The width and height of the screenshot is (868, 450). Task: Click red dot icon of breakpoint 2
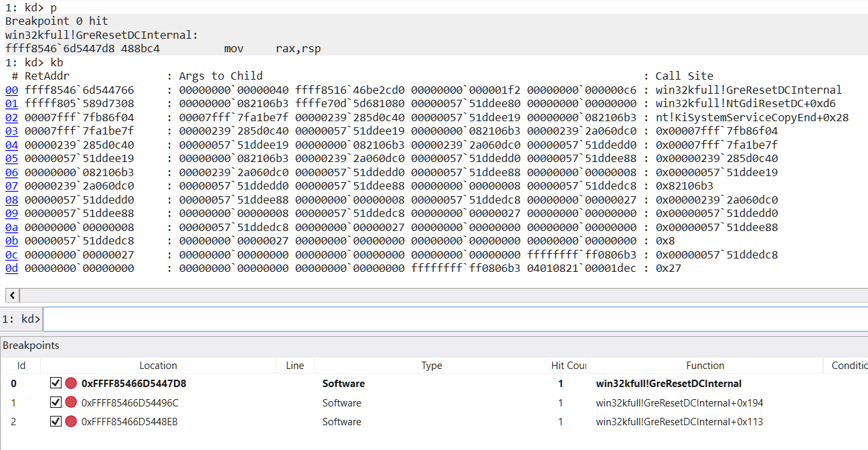[71, 421]
